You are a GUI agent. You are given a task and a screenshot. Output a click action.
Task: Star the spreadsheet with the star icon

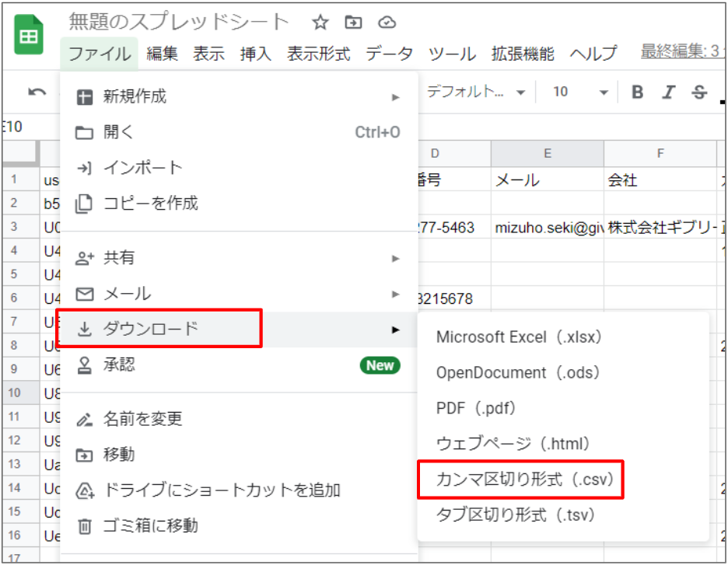pyautogui.click(x=320, y=23)
